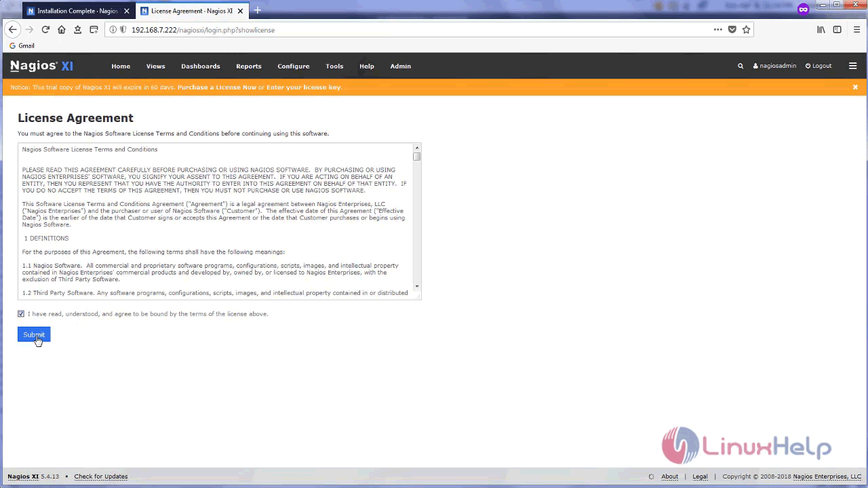Open the Home menu
The width and height of the screenshot is (868, 488).
pyautogui.click(x=121, y=66)
